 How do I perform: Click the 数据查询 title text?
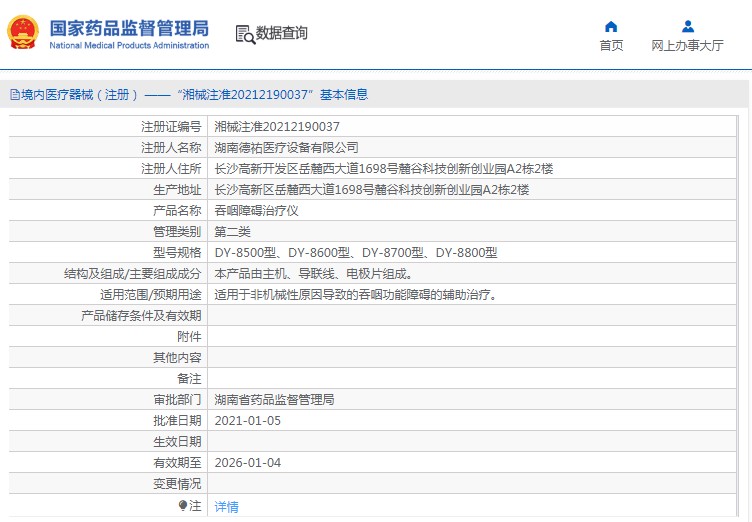[x=282, y=33]
